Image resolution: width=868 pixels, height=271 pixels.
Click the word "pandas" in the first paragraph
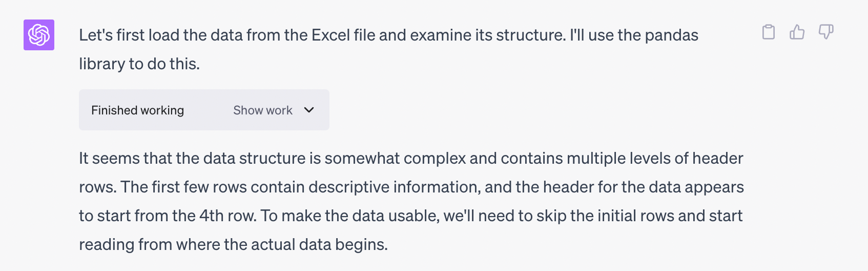click(671, 35)
